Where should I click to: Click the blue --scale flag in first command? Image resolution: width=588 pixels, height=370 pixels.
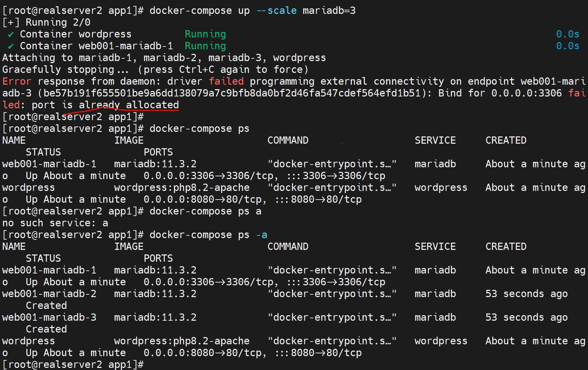[276, 10]
